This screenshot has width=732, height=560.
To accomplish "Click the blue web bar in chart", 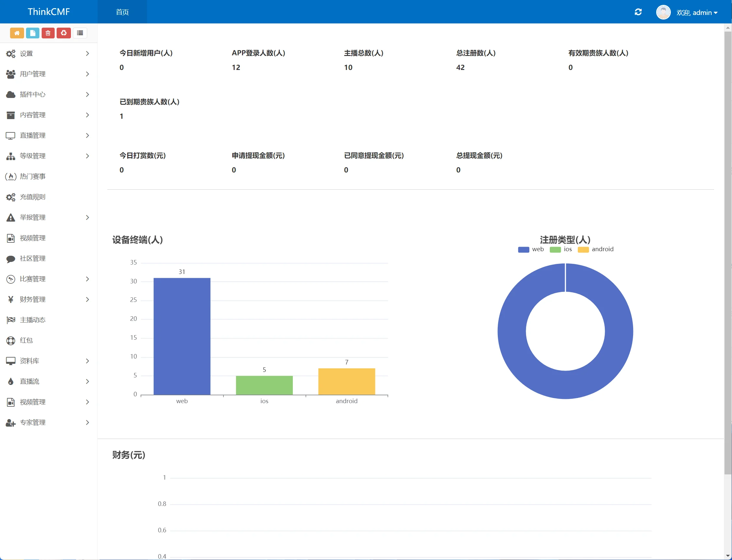I will click(182, 336).
